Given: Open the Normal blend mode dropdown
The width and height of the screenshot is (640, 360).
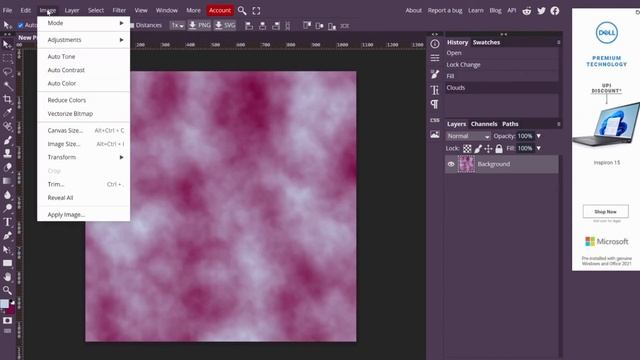Looking at the screenshot, I should [x=468, y=136].
